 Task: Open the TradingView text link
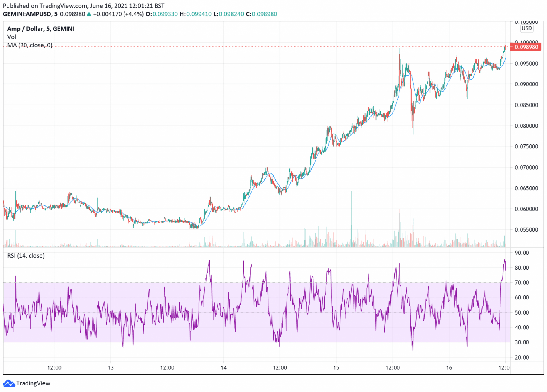(33, 383)
